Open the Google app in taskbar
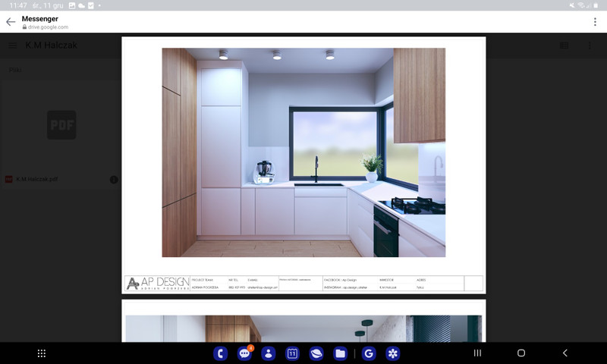The height and width of the screenshot is (364, 607). click(x=369, y=353)
